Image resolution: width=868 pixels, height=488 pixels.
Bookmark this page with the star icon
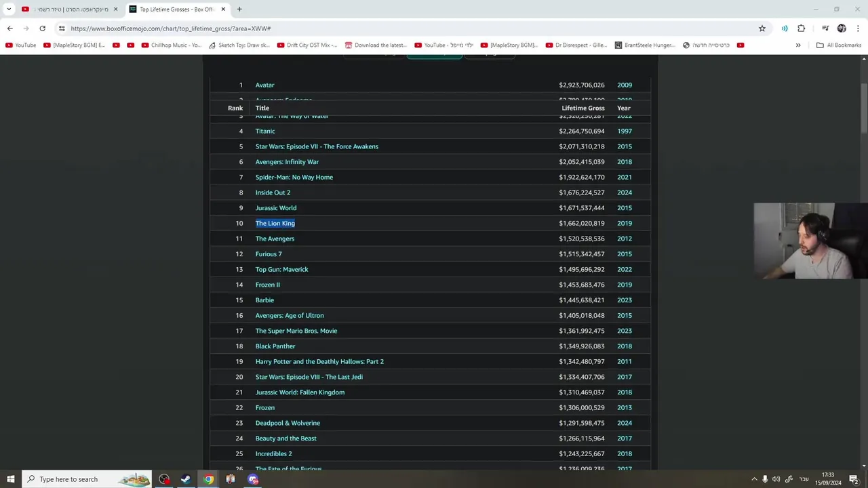pos(762,28)
